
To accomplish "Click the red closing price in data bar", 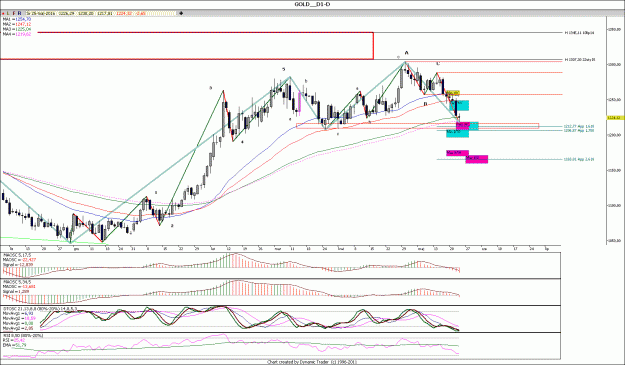I will (x=124, y=13).
